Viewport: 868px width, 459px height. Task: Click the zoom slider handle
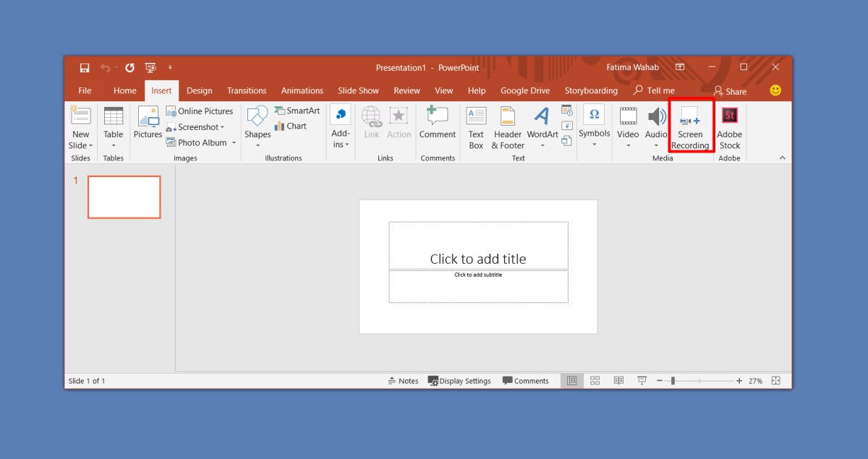(673, 381)
